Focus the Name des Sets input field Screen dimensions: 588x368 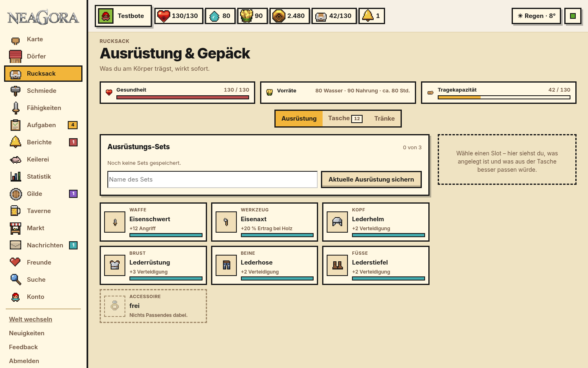(x=212, y=180)
